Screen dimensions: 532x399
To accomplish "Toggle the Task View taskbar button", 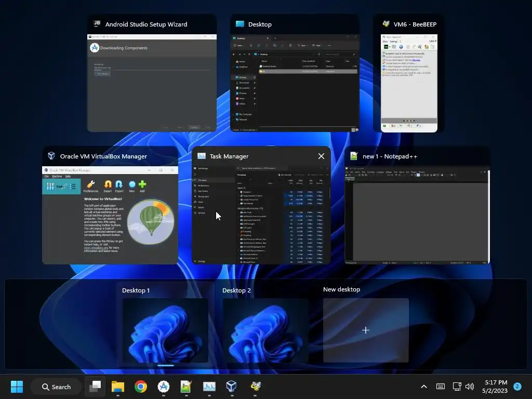I will coord(95,387).
